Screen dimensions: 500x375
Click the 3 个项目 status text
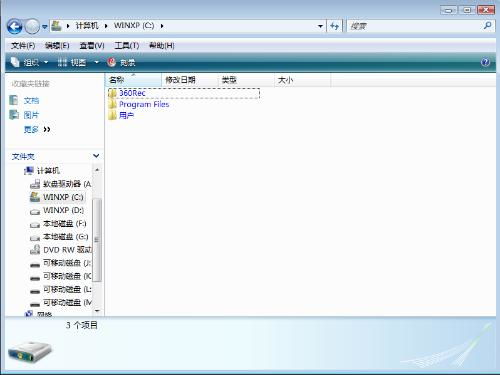(82, 325)
